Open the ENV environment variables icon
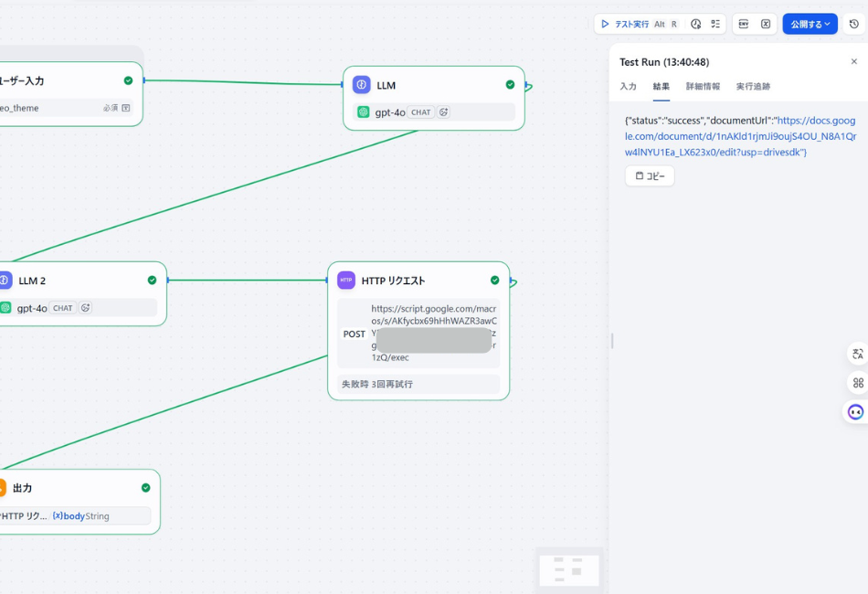 coord(744,24)
